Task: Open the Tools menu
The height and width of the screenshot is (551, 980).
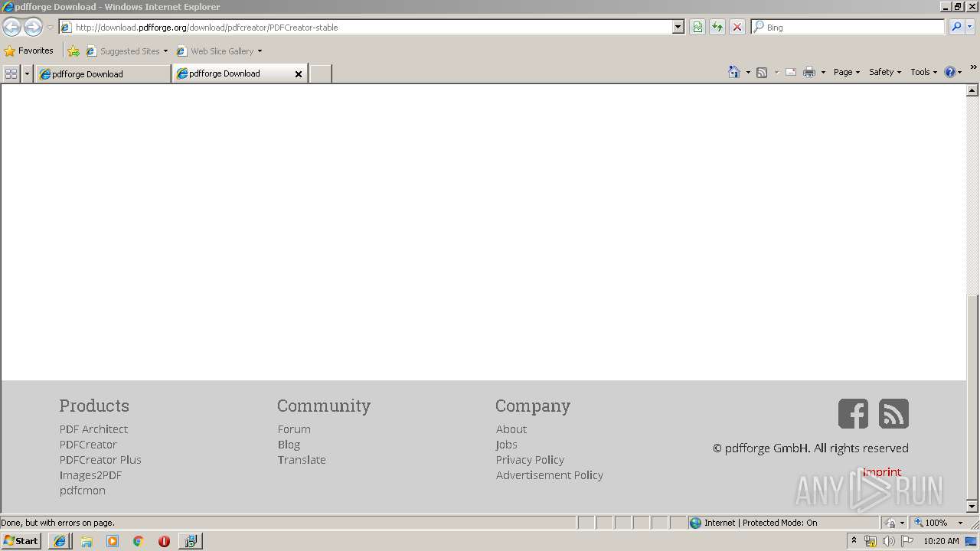Action: click(923, 72)
